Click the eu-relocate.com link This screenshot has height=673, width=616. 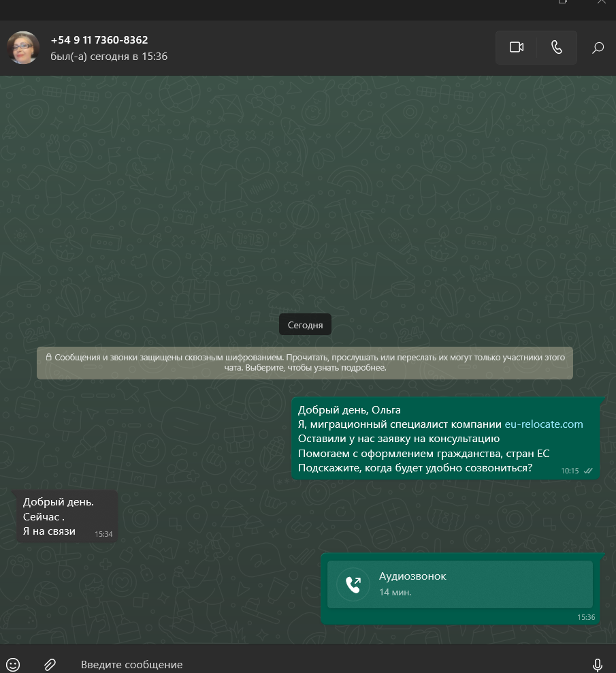coord(543,424)
